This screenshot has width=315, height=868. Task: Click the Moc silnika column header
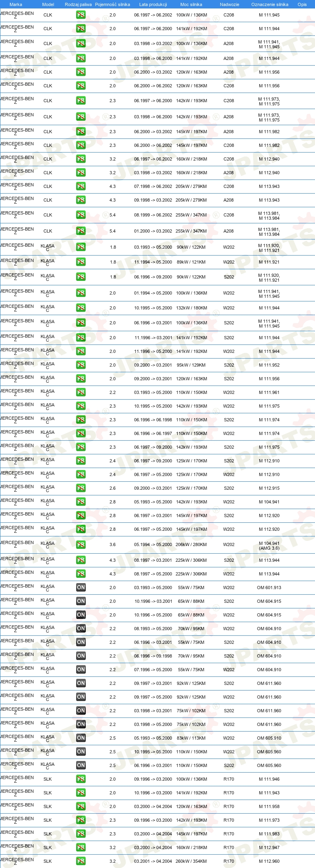coord(191,4)
